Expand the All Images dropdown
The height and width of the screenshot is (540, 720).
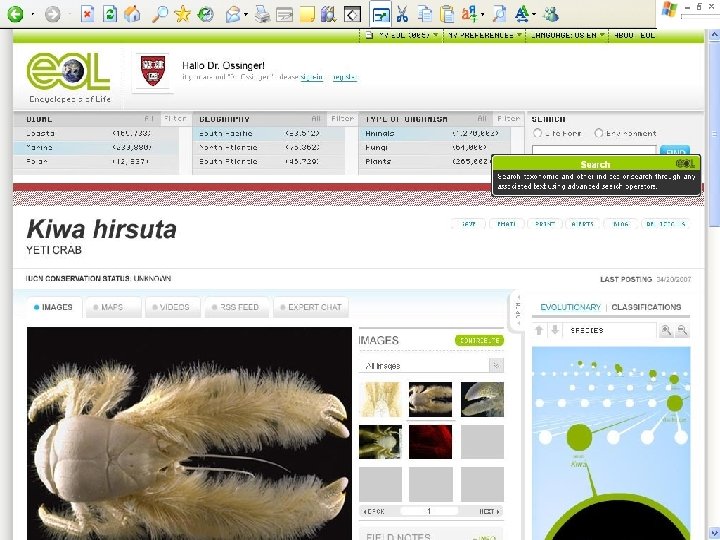[x=496, y=366]
